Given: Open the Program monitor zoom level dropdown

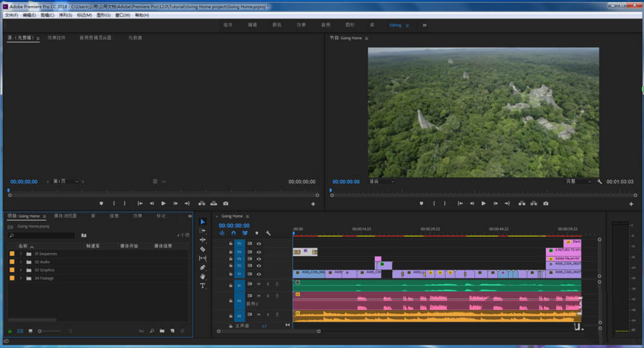Looking at the screenshot, I should click(382, 181).
